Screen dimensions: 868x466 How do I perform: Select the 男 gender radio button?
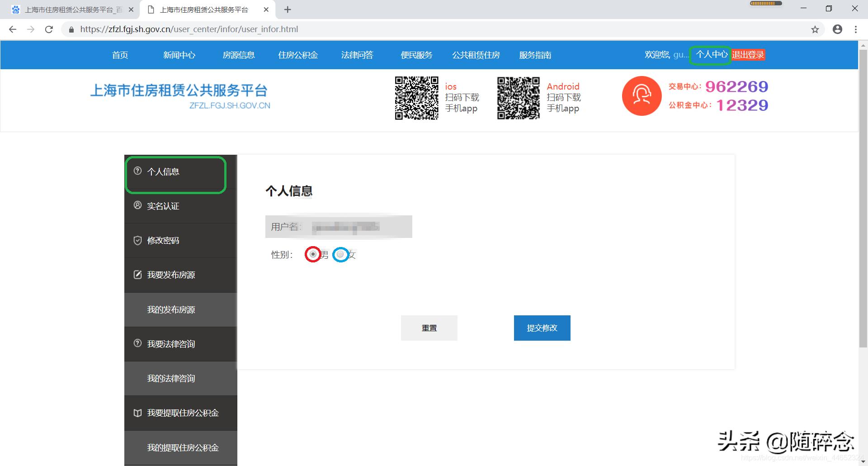313,254
